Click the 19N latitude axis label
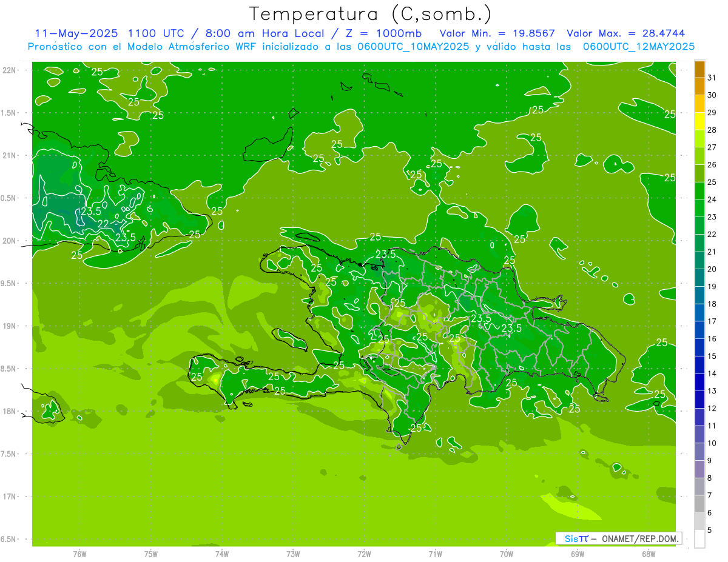The height and width of the screenshot is (562, 728). (x=9, y=326)
